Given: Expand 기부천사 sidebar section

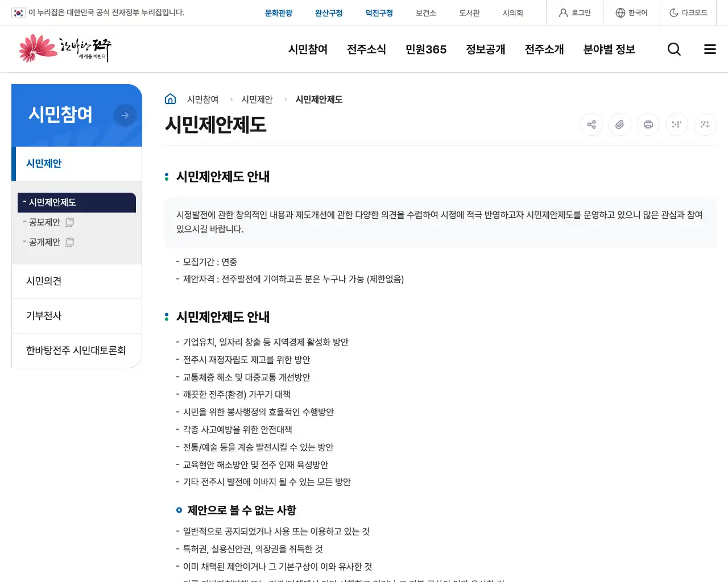Looking at the screenshot, I should pyautogui.click(x=77, y=316).
